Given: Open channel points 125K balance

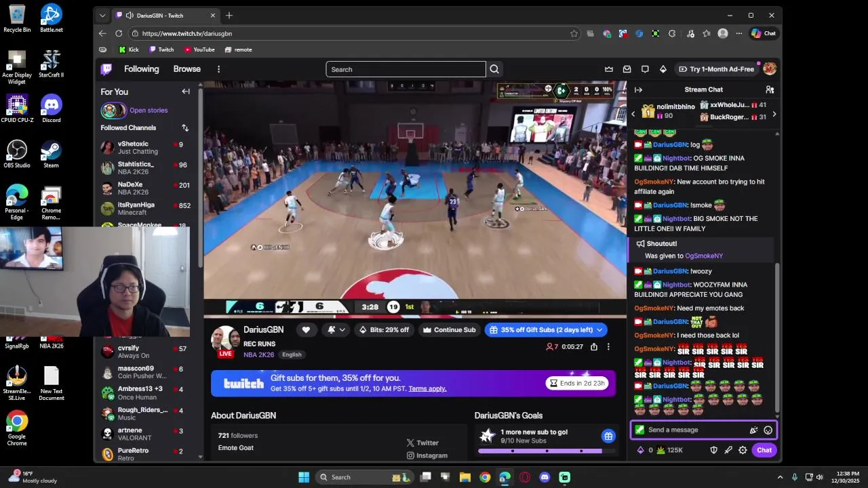Looking at the screenshot, I should (x=669, y=450).
